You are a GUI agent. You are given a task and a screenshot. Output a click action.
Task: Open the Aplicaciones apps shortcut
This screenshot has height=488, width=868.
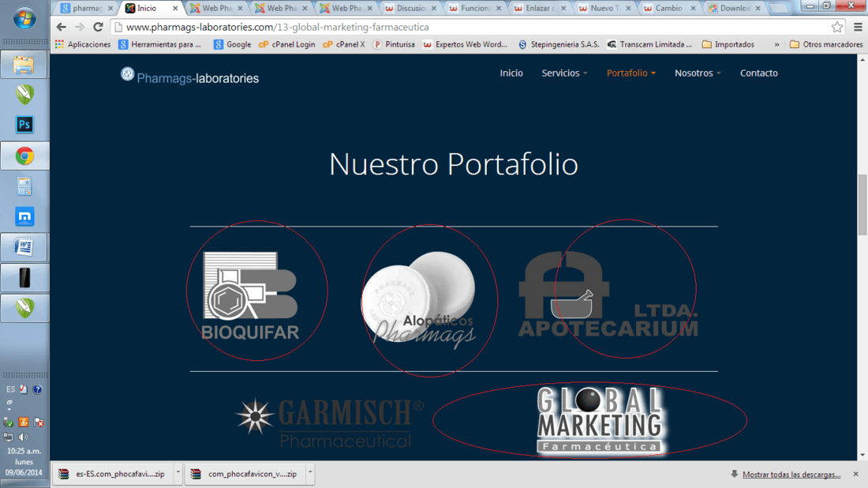tap(83, 44)
